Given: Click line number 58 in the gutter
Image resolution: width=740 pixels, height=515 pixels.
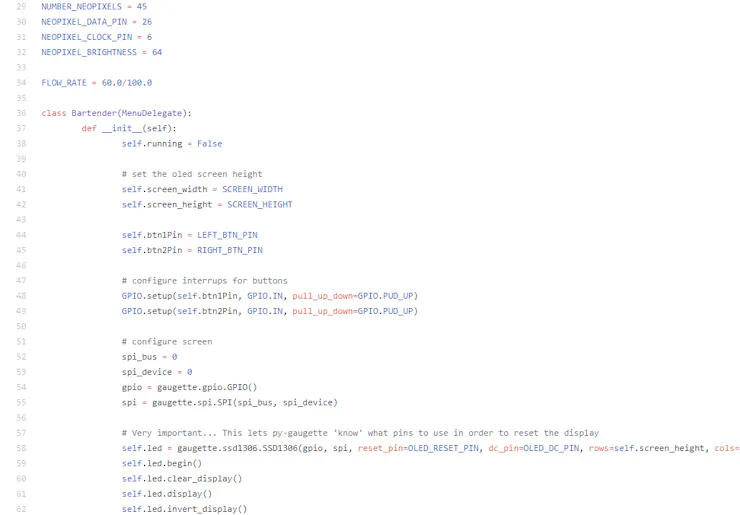Looking at the screenshot, I should pyautogui.click(x=21, y=448).
